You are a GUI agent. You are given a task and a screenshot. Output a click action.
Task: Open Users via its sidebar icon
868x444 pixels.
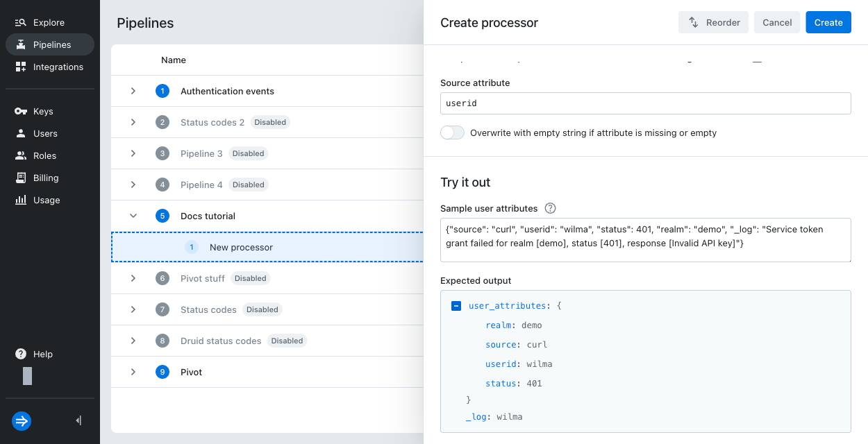click(x=22, y=133)
